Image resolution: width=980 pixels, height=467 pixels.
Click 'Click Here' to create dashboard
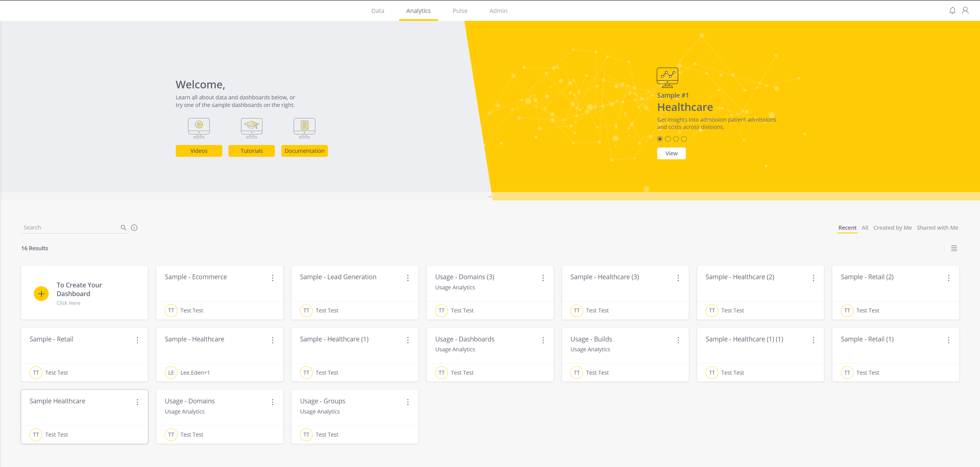68,303
